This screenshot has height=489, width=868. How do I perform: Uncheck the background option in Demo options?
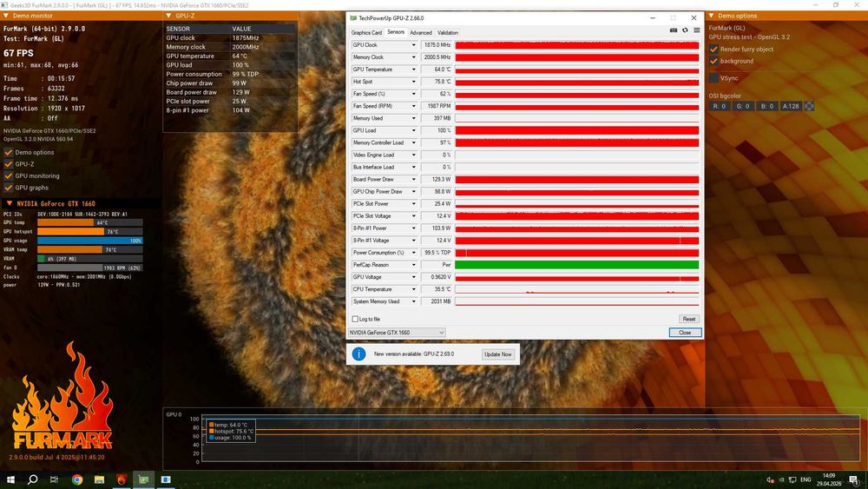[x=713, y=61]
